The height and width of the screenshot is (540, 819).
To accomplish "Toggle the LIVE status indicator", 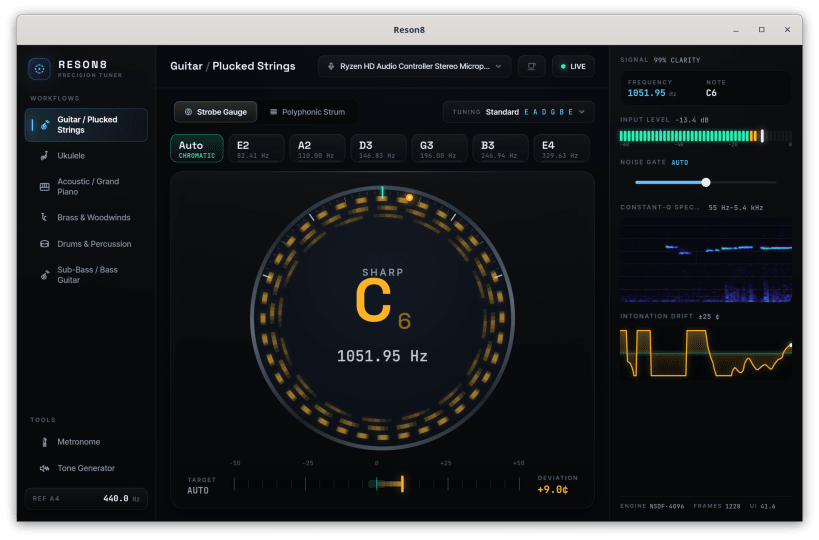I will [573, 66].
